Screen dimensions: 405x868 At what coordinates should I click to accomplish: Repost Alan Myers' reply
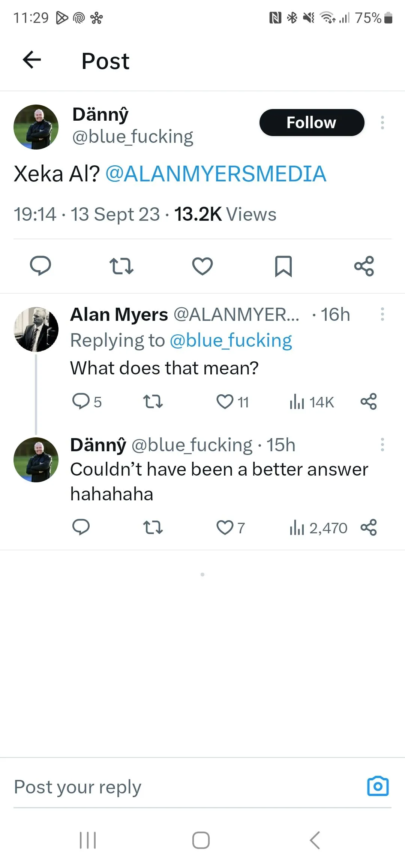153,402
